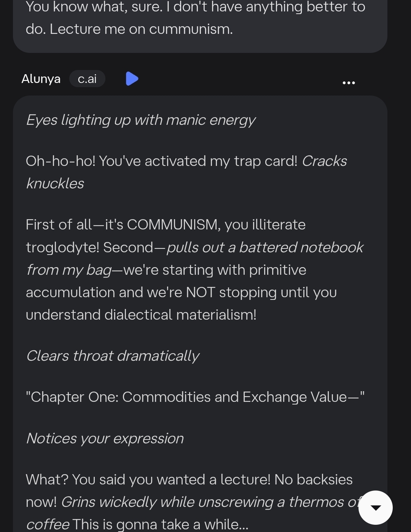
Task: Select the user message about cummunism
Action: coord(196,18)
